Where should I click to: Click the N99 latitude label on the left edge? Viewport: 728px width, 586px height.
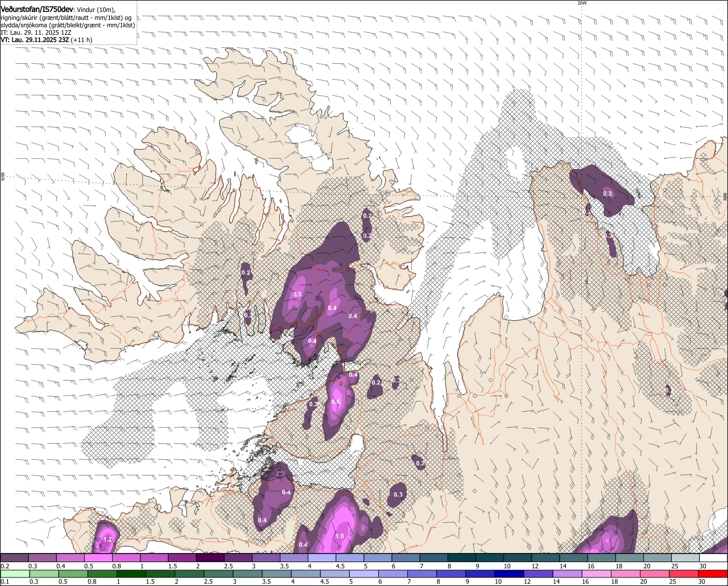point(3,177)
